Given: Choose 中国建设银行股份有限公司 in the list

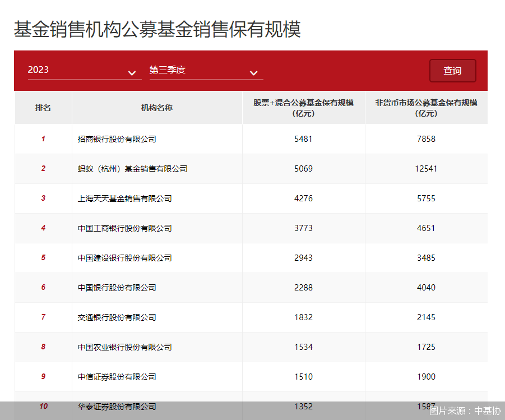Looking at the screenshot, I should point(125,258).
